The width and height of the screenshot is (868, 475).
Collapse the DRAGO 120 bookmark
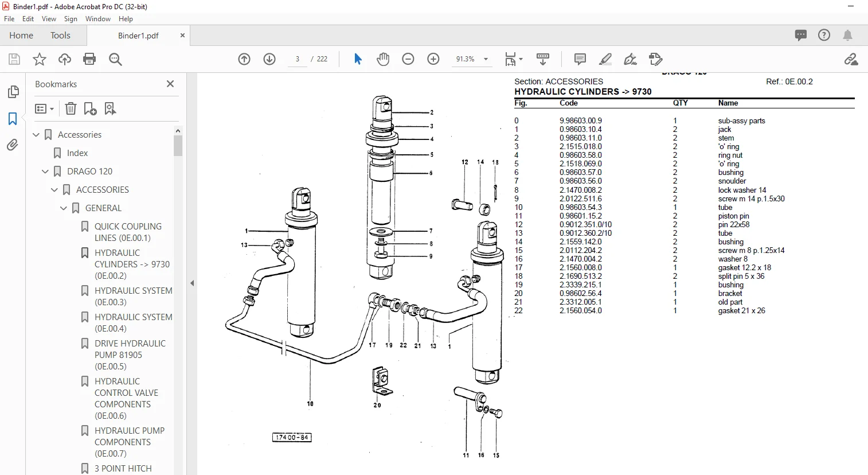click(x=45, y=172)
